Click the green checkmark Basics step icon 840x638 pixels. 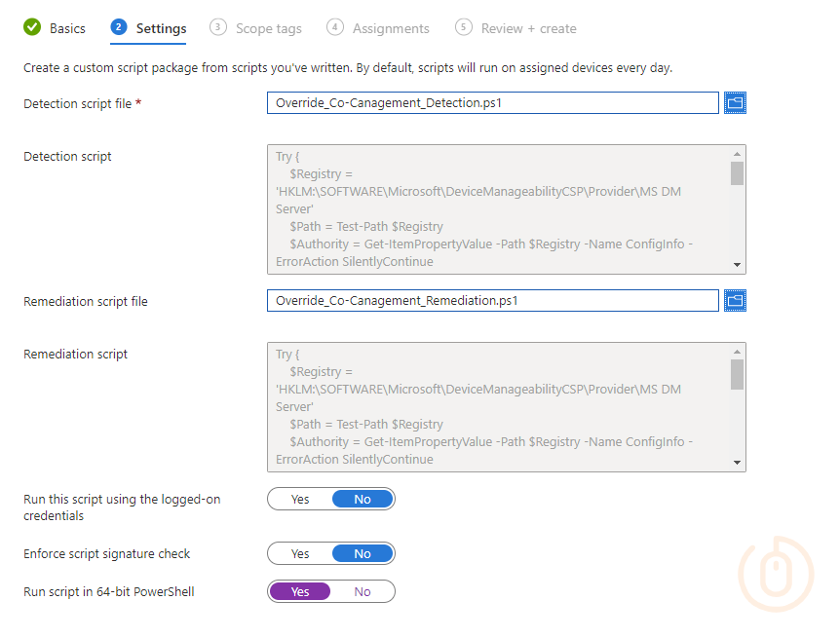tap(32, 26)
